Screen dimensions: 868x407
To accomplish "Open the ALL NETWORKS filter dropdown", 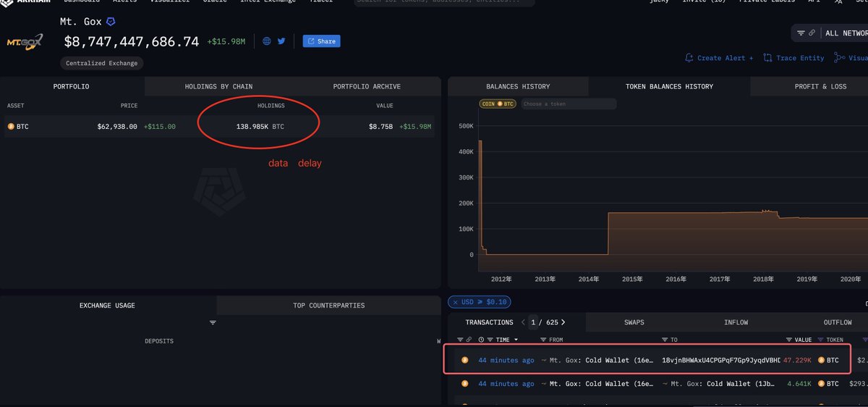I will coord(846,33).
